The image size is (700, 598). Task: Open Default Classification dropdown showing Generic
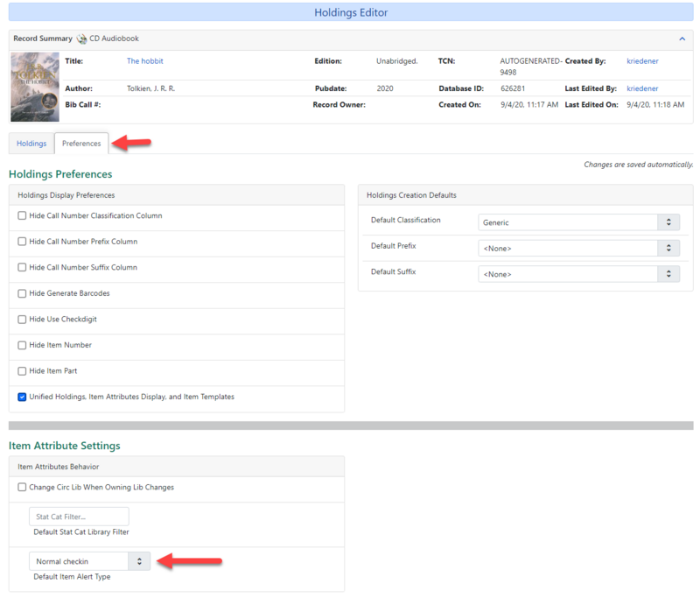pyautogui.click(x=578, y=222)
